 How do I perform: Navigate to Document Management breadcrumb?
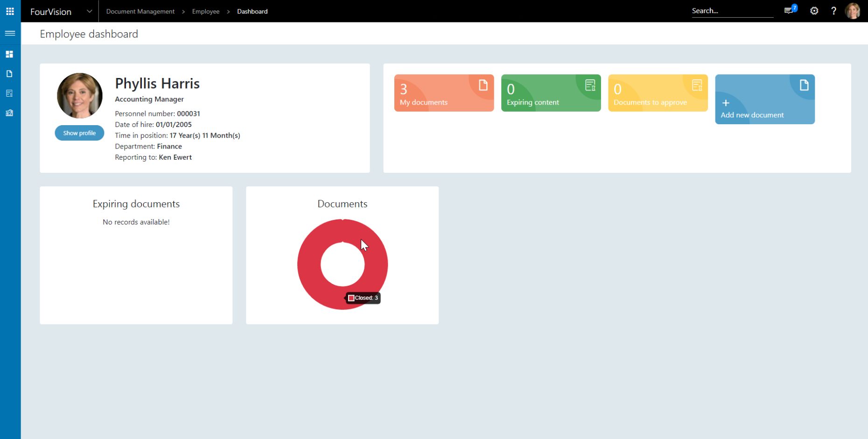pos(140,11)
